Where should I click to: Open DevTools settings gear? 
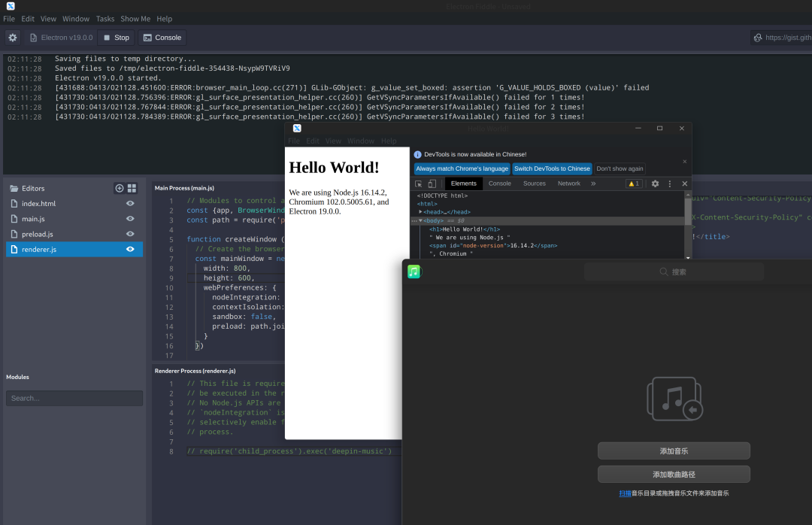click(655, 184)
